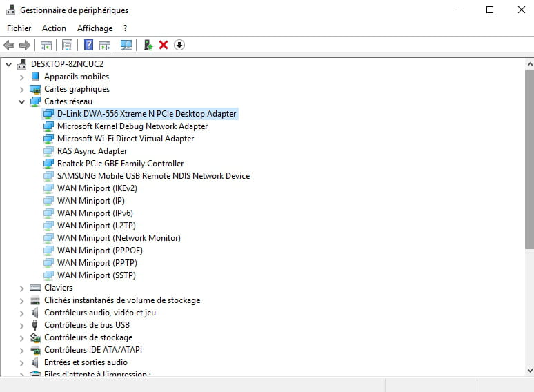Image resolution: width=534 pixels, height=392 pixels.
Task: Toggle the action pane toolbar icon
Action: (105, 45)
